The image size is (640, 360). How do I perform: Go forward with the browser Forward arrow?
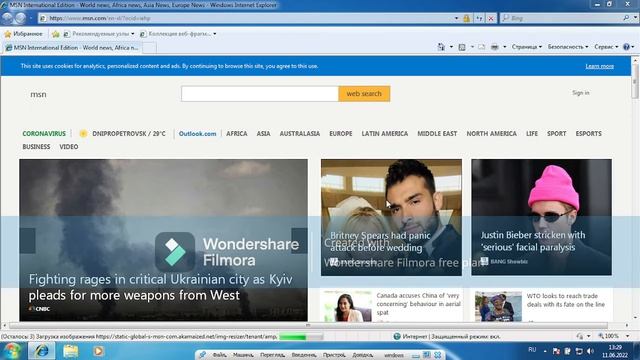20,18
